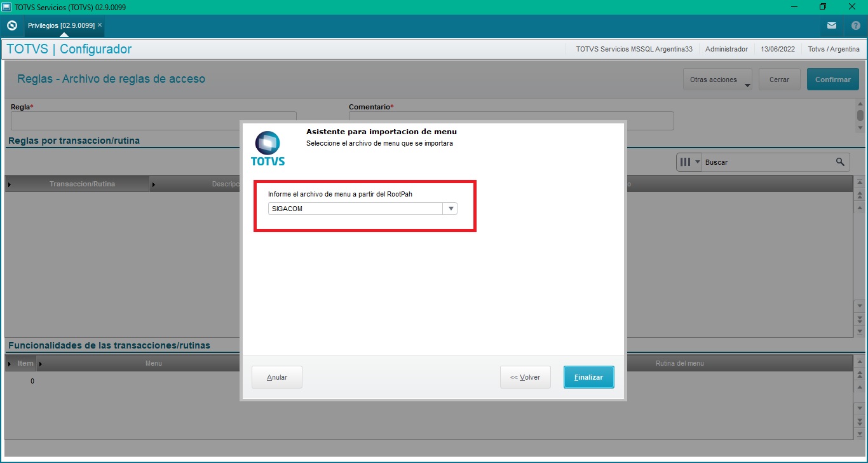Expand the Otras acciones dropdown
Screen dimensions: 868x463
(x=717, y=79)
